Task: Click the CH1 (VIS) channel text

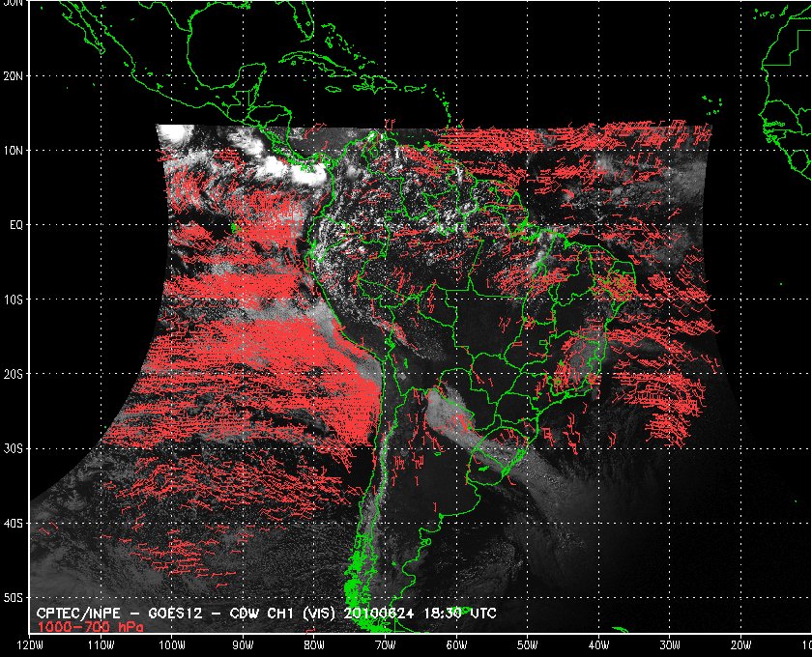Action: [303, 614]
